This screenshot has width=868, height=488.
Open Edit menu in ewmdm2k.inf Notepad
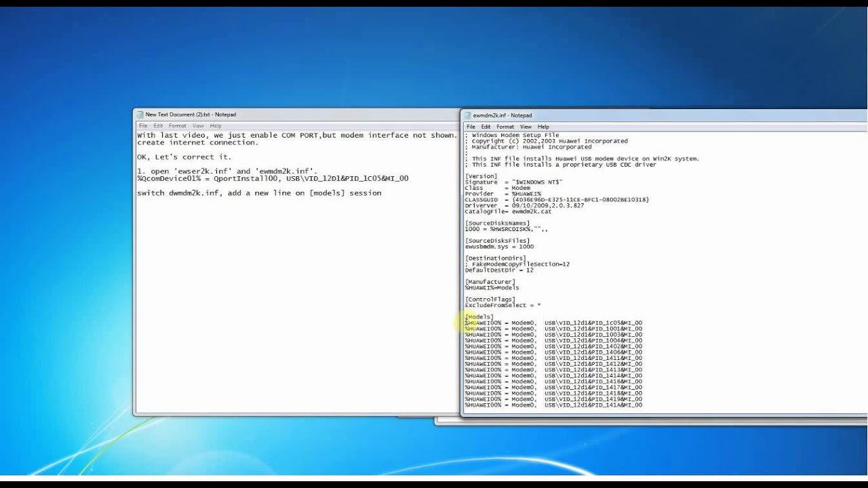486,127
